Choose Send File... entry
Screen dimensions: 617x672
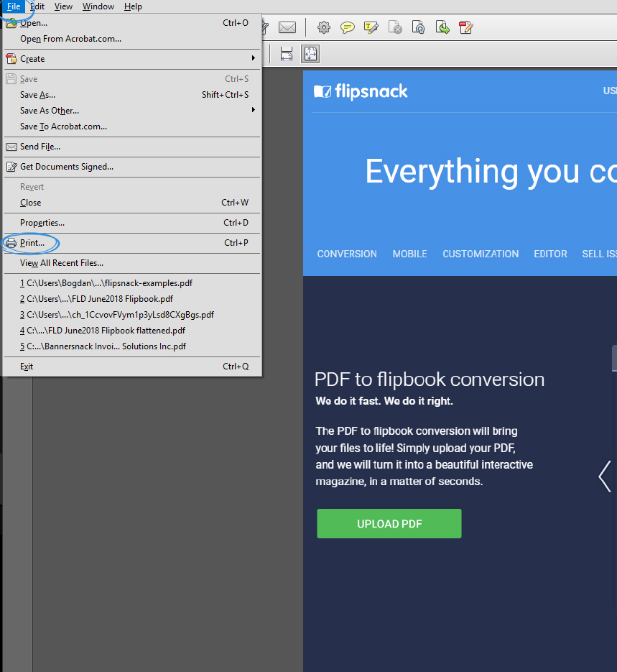[132, 147]
